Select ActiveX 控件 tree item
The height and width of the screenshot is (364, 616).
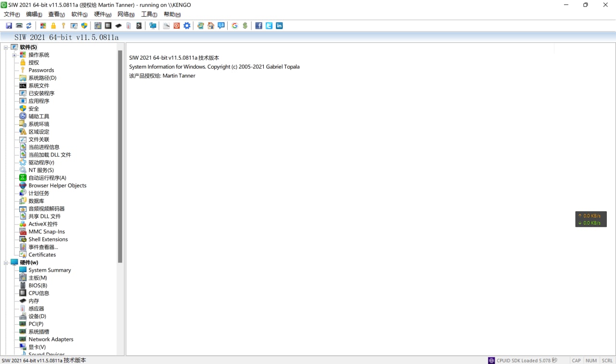43,224
